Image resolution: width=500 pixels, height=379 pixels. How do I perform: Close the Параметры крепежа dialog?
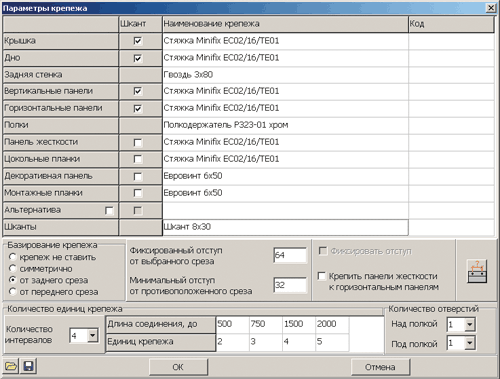pyautogui.click(x=491, y=8)
